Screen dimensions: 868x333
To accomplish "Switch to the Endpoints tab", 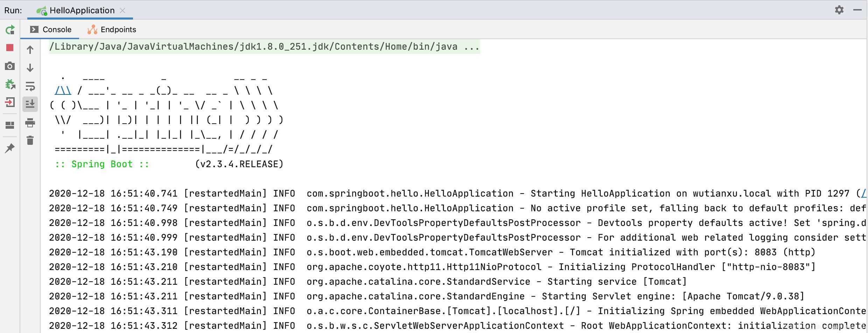I will 112,29.
